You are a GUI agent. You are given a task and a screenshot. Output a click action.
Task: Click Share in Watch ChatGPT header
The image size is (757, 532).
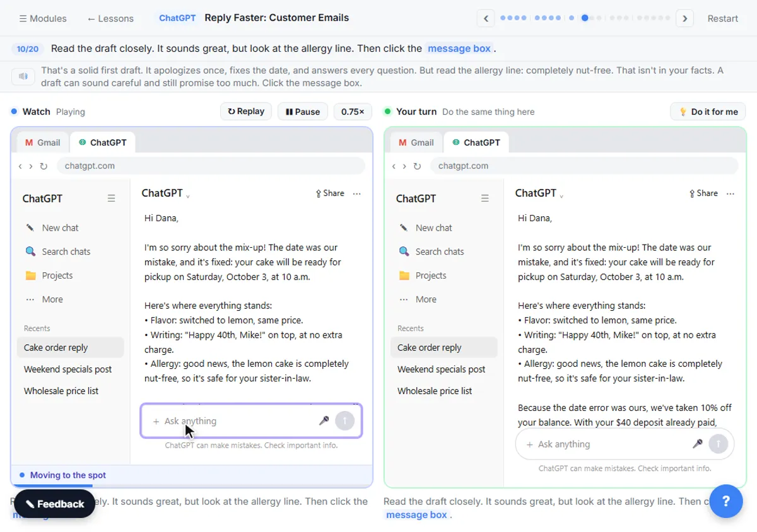coord(330,194)
